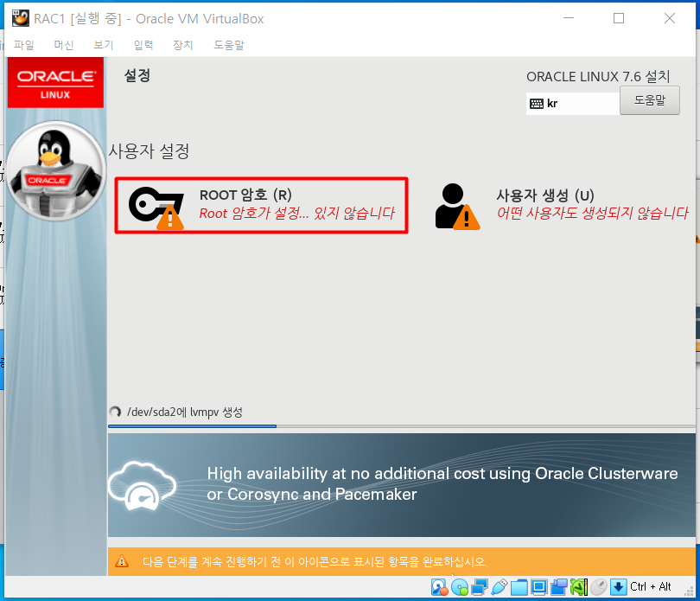This screenshot has width=700, height=601.
Task: Click the 'Root 암호가 설정... 있지 않습니다' warning text
Action: [x=297, y=213]
